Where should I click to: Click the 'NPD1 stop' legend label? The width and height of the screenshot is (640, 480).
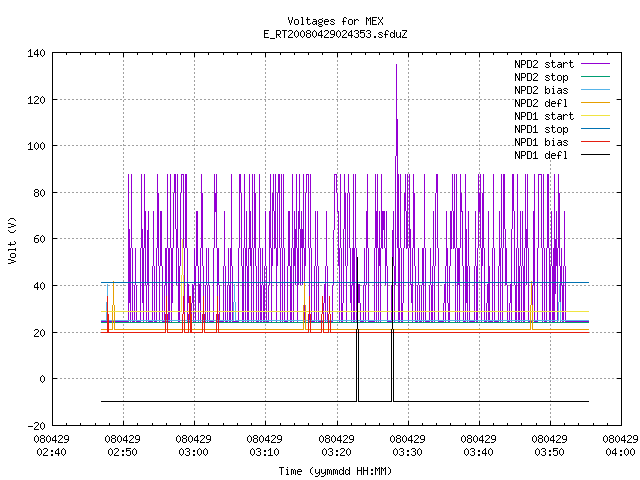(x=541, y=129)
